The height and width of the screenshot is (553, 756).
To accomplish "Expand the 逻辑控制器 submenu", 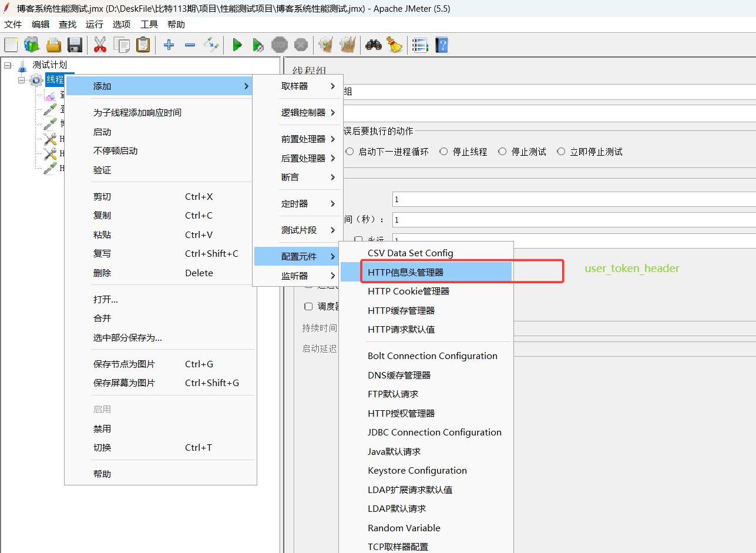I will 298,112.
